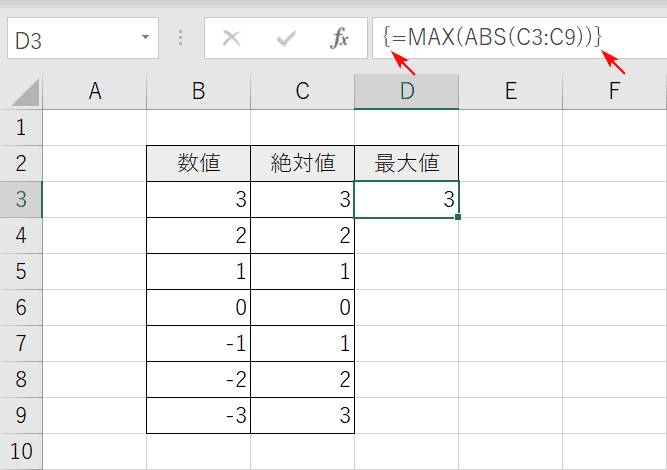Select cell C4 in the 絶対値 column
The width and height of the screenshot is (667, 470).
302,236
